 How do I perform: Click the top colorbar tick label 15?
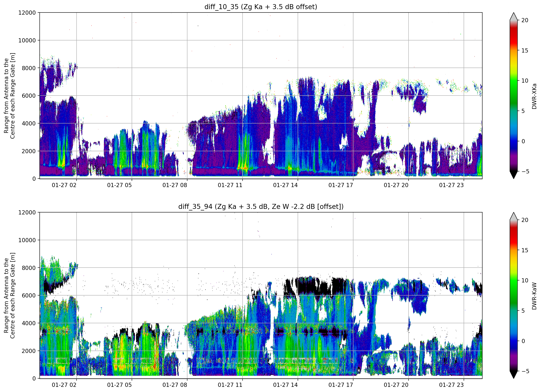click(525, 51)
